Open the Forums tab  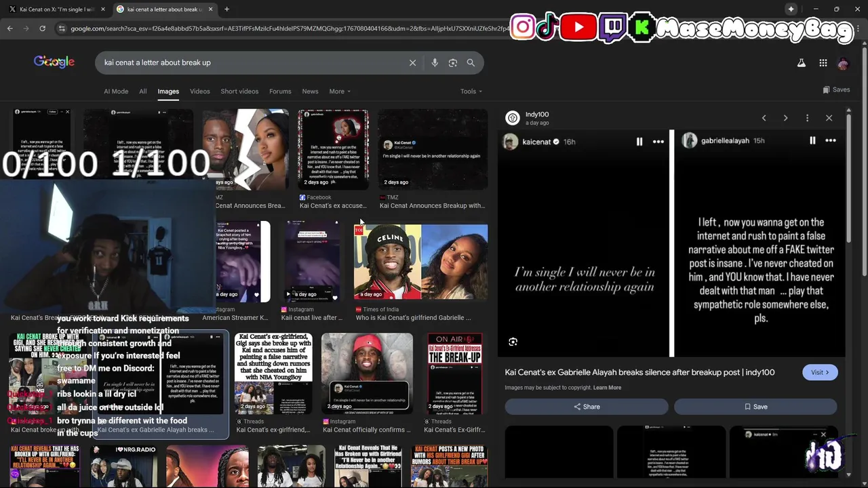click(280, 91)
